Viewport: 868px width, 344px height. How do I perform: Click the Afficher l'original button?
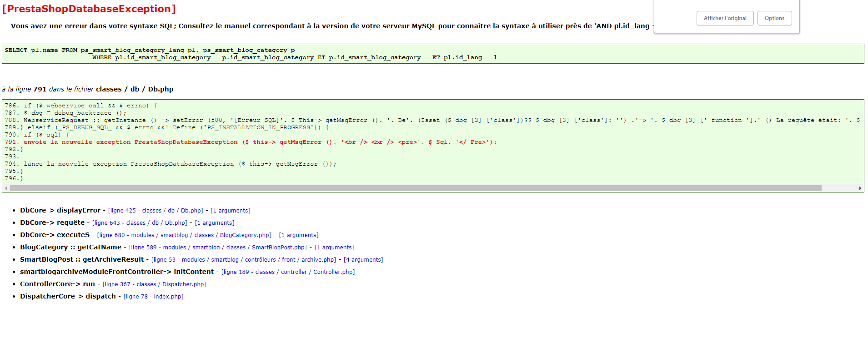725,18
